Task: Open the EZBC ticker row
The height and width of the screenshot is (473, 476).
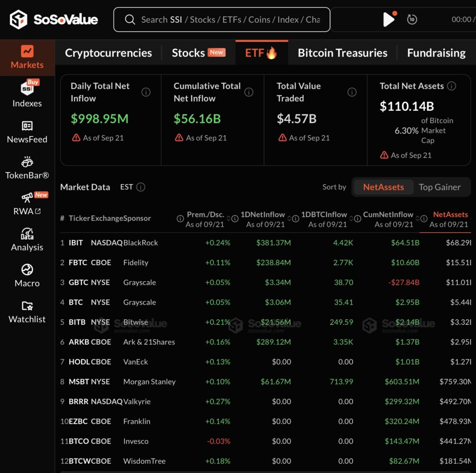Action: coord(265,421)
